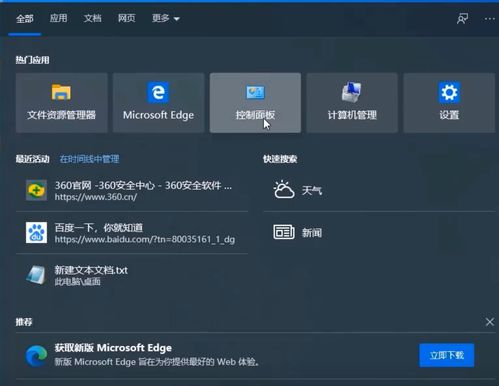
Task: Click the 计算机管理 tile label
Action: 352,115
